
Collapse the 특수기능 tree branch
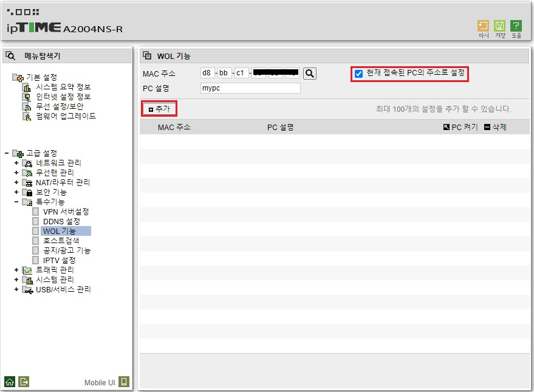(x=17, y=201)
